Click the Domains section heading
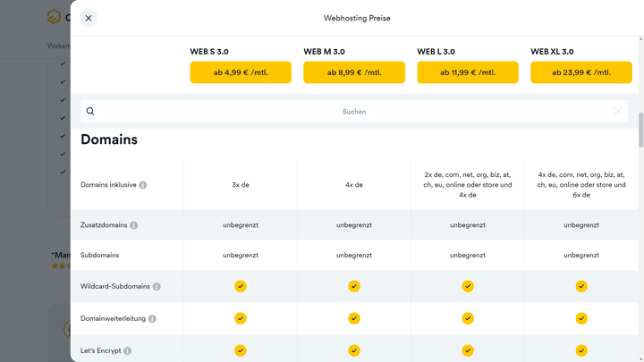Screen dimensions: 644x362 [x=109, y=139]
